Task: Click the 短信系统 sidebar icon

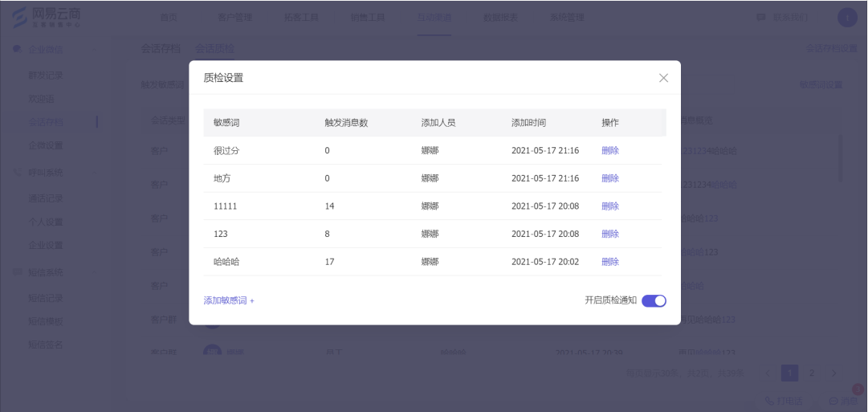Action: [17, 272]
